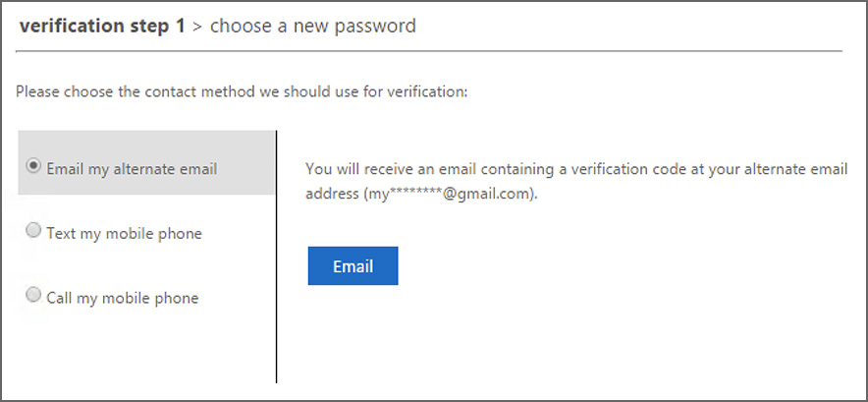Image resolution: width=868 pixels, height=402 pixels.
Task: Click the 'Please choose the contact method' instruction
Action: pyautogui.click(x=242, y=92)
